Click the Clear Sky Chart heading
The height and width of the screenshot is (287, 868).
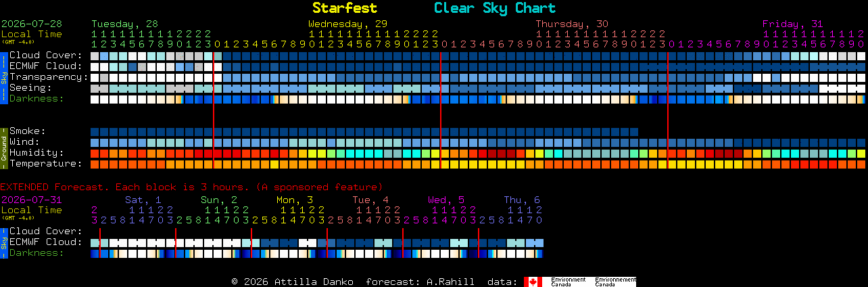coord(495,8)
